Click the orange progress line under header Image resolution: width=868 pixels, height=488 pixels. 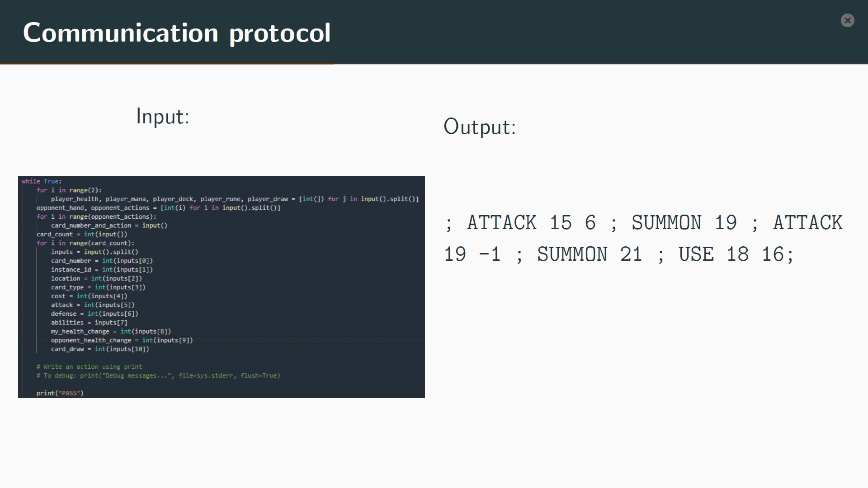167,64
